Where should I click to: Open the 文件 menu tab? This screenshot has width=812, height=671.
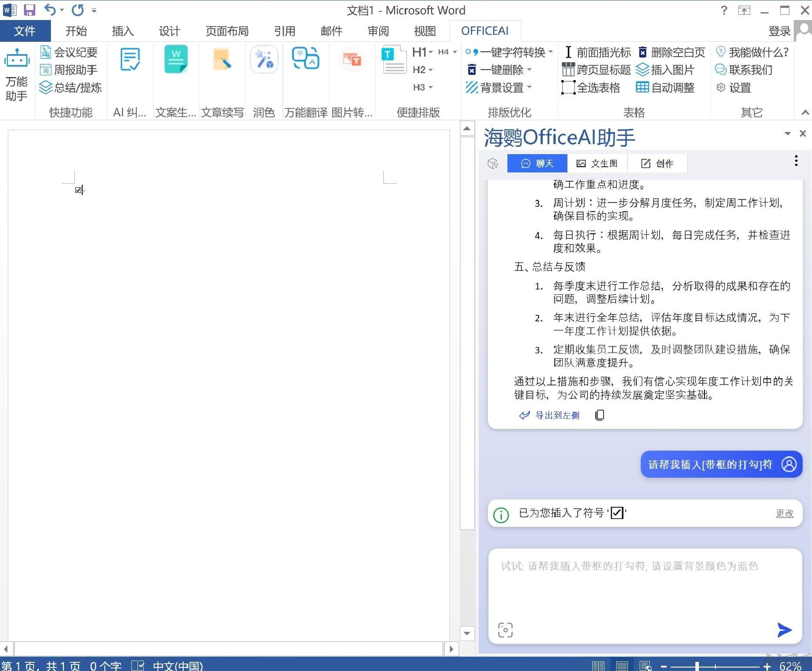coord(25,31)
